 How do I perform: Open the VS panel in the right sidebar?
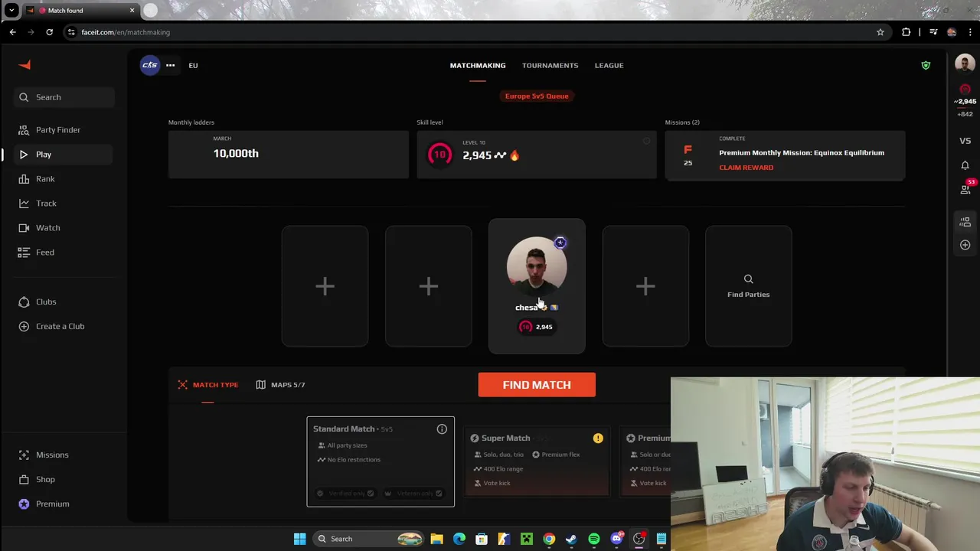pyautogui.click(x=965, y=141)
